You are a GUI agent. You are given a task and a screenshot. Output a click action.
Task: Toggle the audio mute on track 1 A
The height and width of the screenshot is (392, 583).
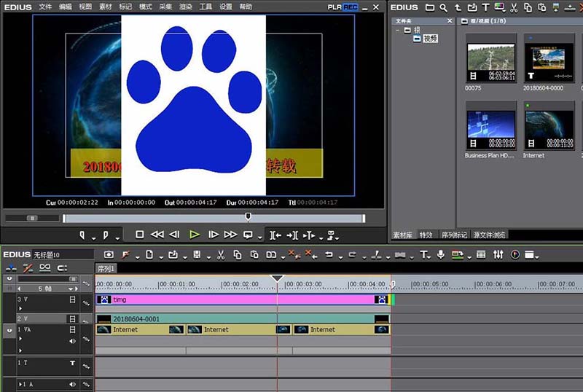click(72, 384)
